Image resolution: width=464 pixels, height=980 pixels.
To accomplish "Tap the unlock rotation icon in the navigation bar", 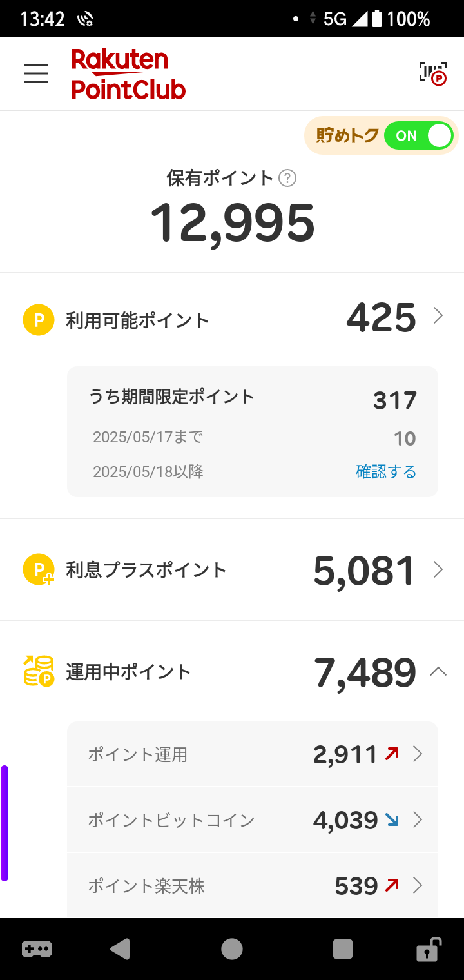I will coord(428,949).
